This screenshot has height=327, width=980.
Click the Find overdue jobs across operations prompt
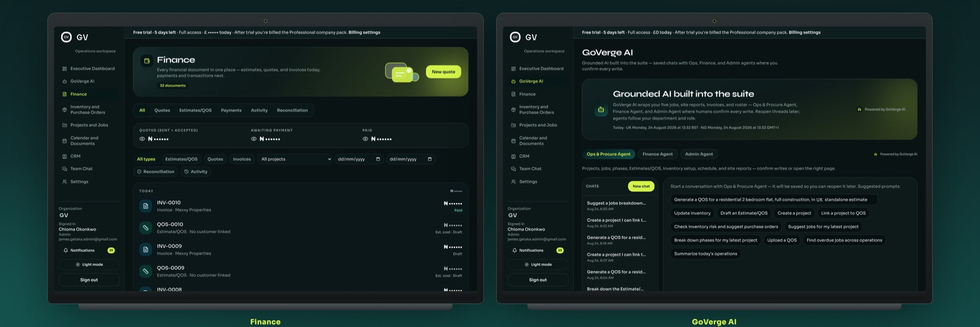pos(844,240)
